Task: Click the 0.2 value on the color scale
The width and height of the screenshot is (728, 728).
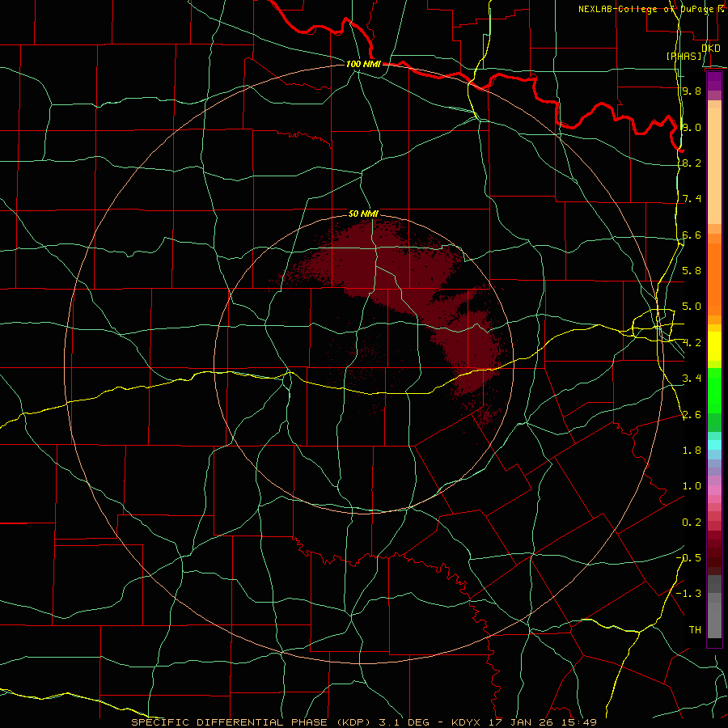Action: pyautogui.click(x=692, y=522)
